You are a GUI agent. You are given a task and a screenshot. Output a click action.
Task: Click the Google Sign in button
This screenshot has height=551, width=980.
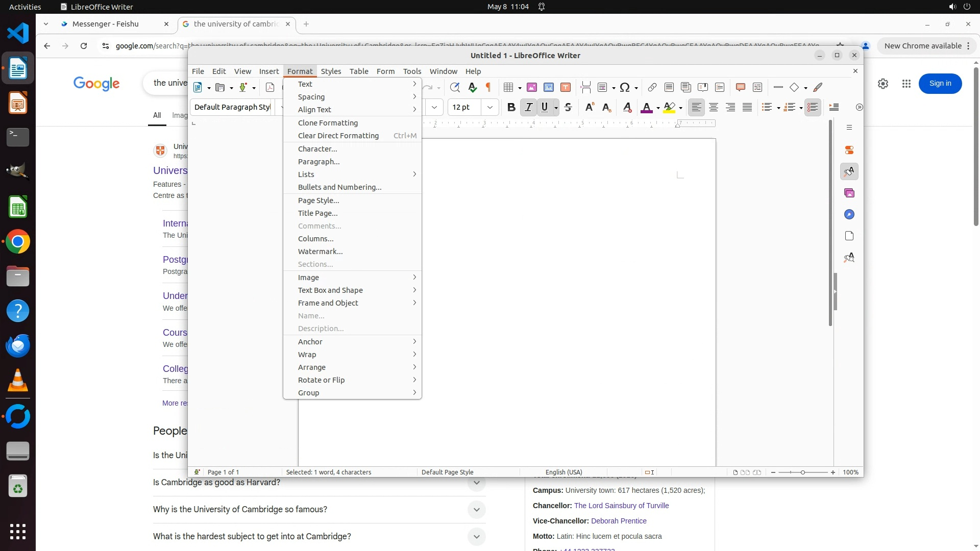click(940, 83)
